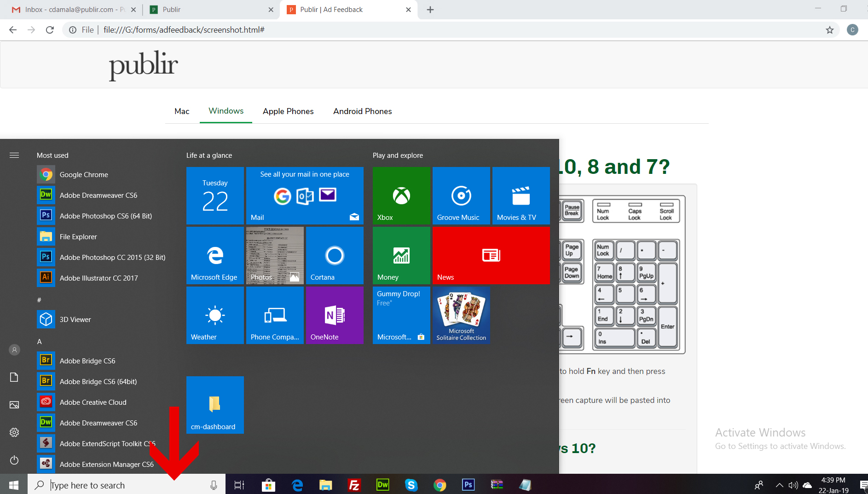Click the Power button in Start sidebar
Viewport: 868px width, 494px height.
(x=14, y=460)
